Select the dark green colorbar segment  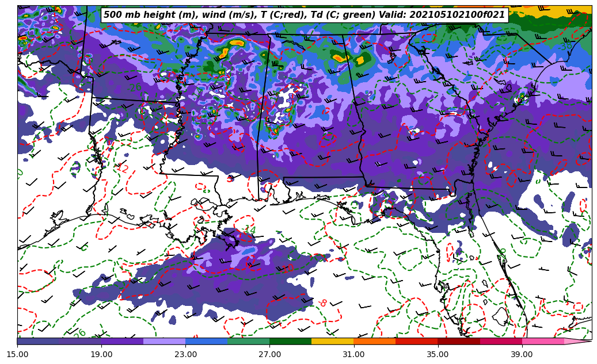pos(291,342)
